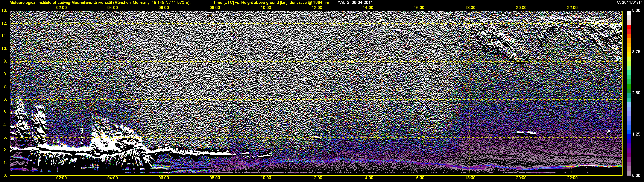Pick the red segment of the color scale
644x182 pixels.
[x=629, y=27]
